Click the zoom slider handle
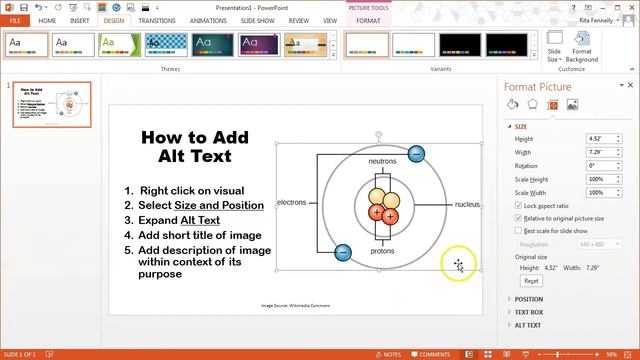This screenshot has width=640, height=360. pos(557,355)
